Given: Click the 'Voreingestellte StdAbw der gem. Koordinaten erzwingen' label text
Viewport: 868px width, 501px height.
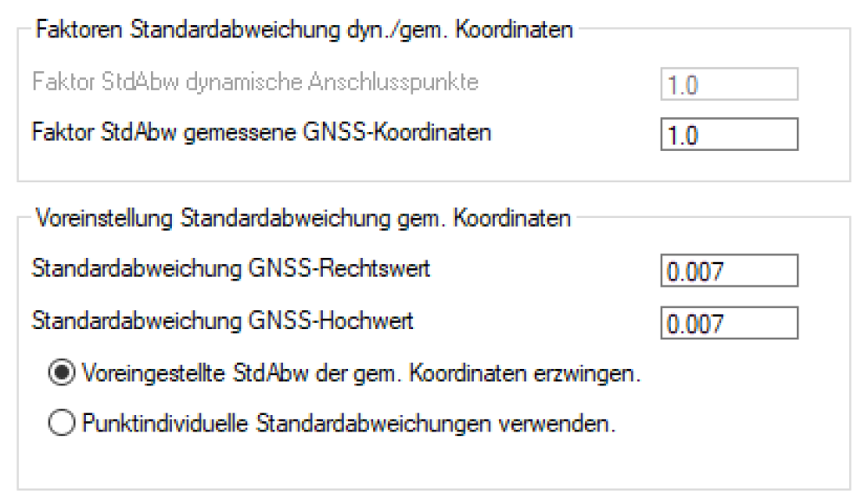Looking at the screenshot, I should [x=363, y=374].
